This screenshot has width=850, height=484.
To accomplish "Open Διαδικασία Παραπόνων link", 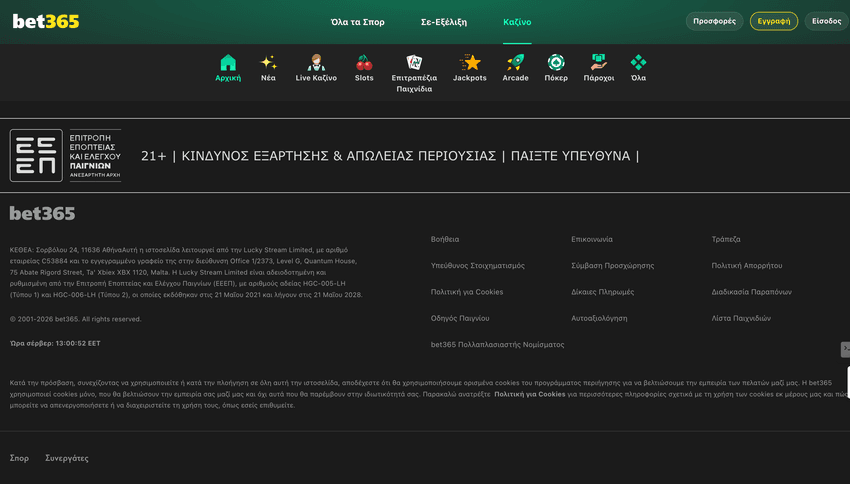I will (x=751, y=292).
